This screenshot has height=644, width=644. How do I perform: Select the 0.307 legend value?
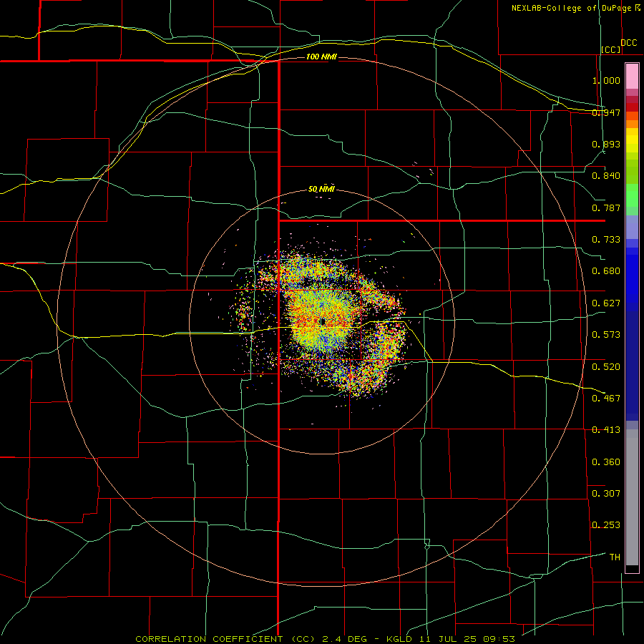tap(606, 494)
